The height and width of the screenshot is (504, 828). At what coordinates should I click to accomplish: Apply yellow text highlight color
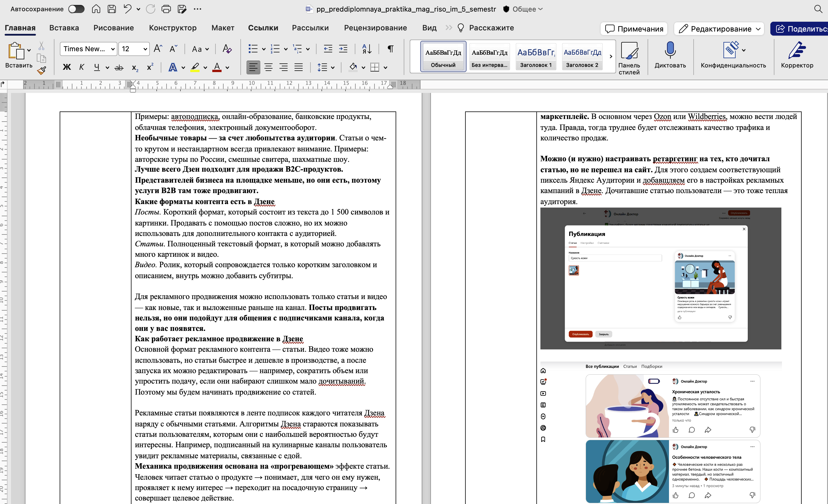[195, 67]
